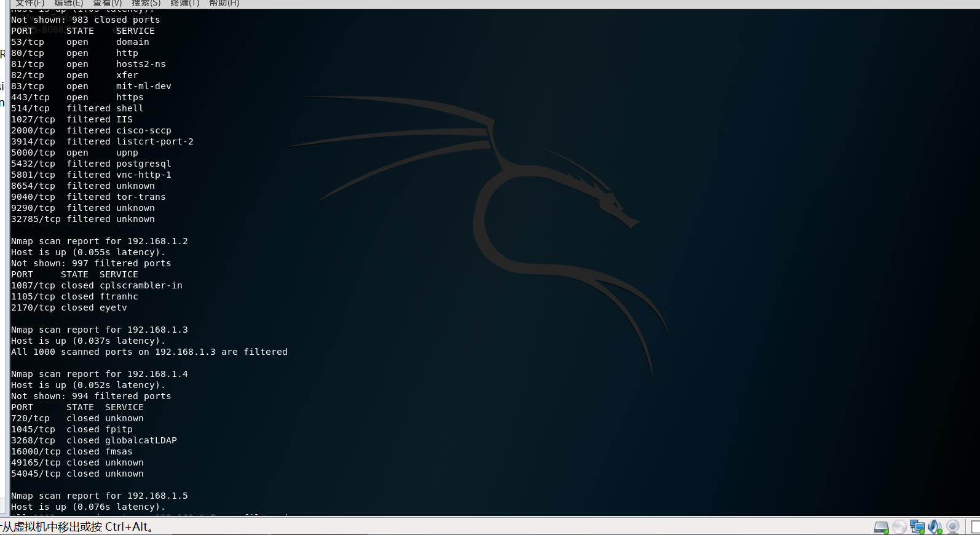The image size is (980, 535).
Task: Click 'Not shown: 994 filtered ports' line
Action: pos(91,396)
